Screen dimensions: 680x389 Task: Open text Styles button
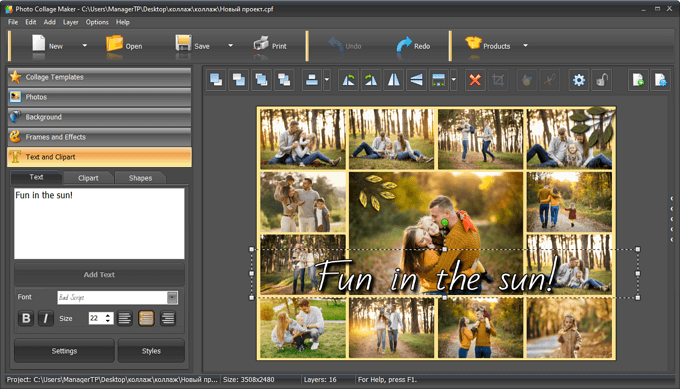pos(151,351)
